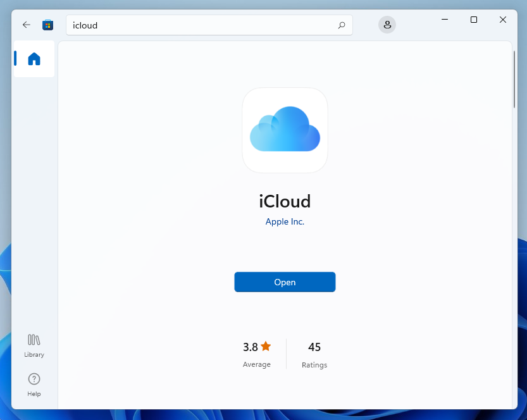Open the Apple Inc. publisher link
This screenshot has width=527, height=420.
tap(285, 222)
